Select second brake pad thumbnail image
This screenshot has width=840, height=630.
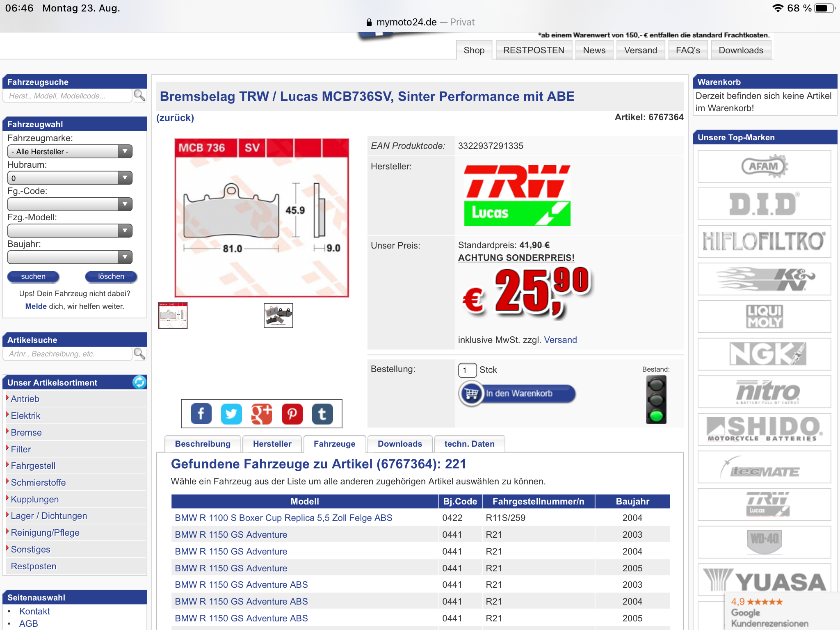(x=278, y=315)
